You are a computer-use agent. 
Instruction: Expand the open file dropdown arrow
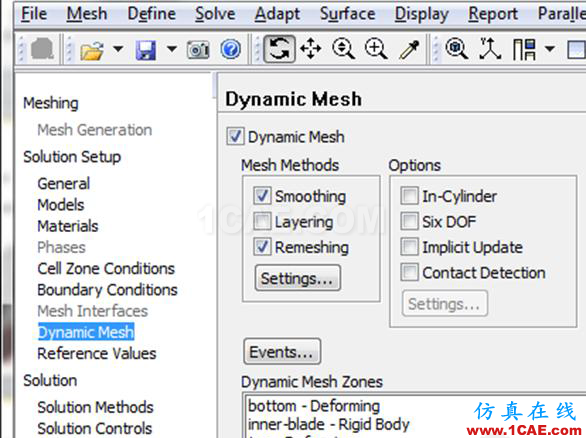click(118, 49)
